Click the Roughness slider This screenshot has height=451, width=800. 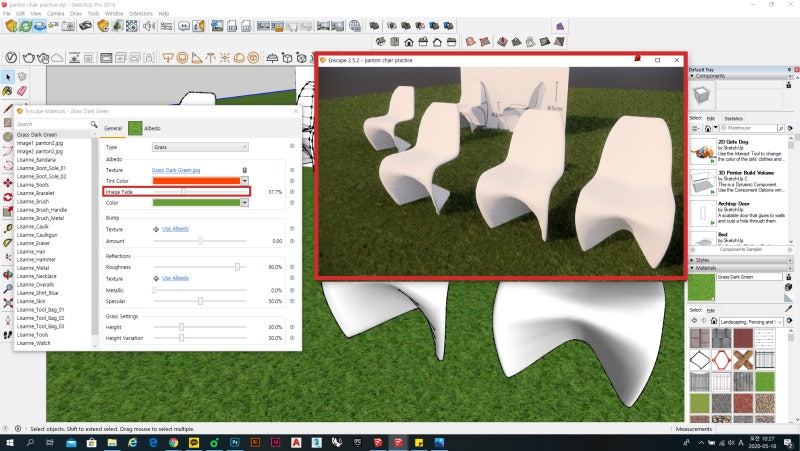pos(200,267)
